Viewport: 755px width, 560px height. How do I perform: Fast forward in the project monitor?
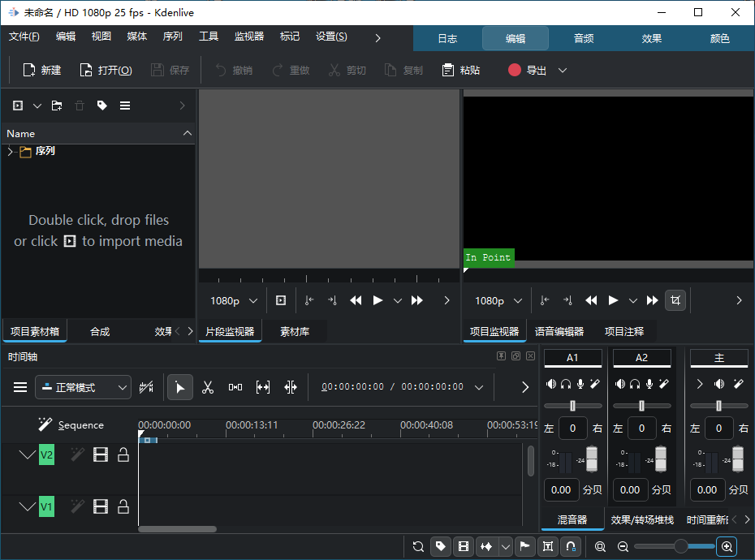(x=653, y=300)
